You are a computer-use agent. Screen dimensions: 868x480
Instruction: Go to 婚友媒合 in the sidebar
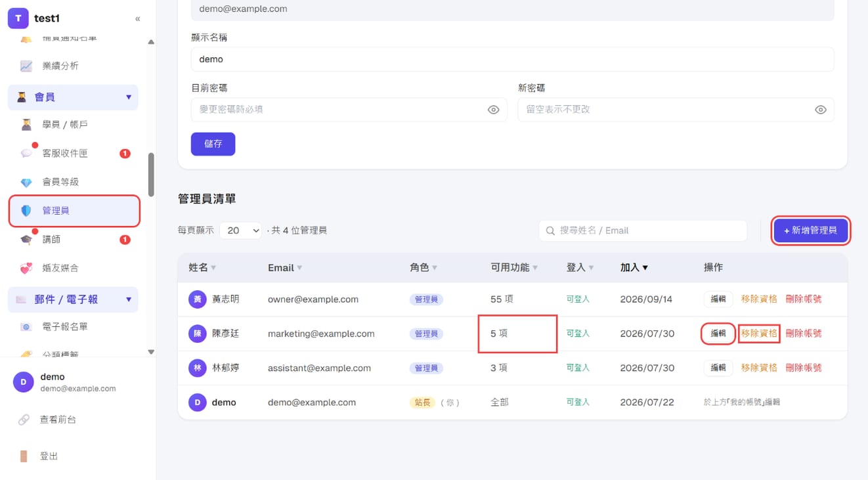(x=73, y=268)
